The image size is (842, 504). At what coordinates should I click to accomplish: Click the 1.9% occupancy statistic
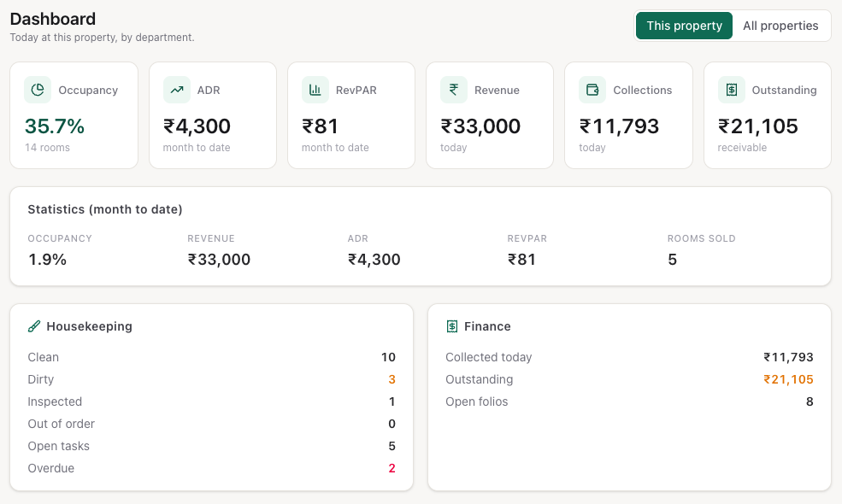(x=47, y=260)
